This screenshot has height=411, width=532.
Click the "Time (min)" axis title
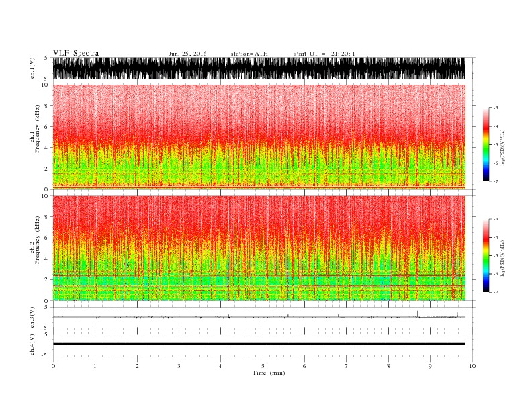269,373
